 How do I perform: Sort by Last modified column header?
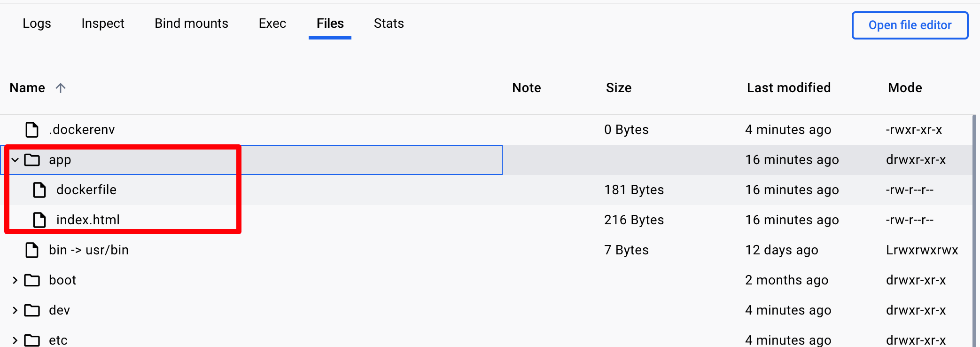click(789, 88)
